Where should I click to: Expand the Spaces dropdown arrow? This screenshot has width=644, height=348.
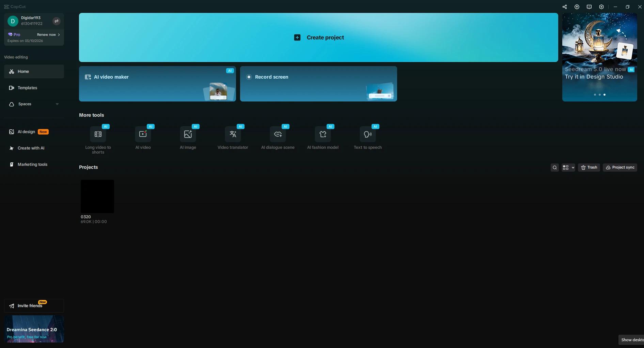[x=57, y=104]
